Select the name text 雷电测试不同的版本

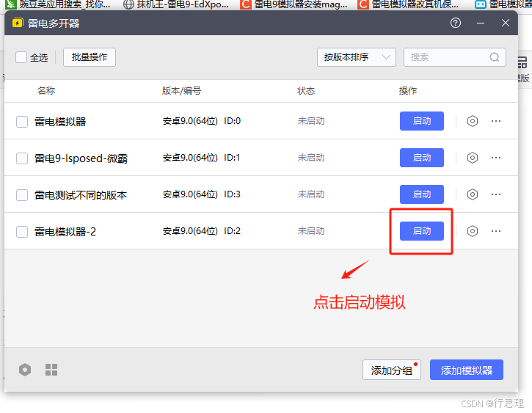click(x=81, y=195)
